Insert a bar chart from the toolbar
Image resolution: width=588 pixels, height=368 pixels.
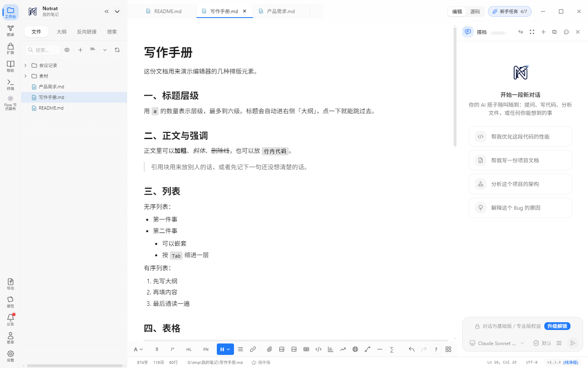pyautogui.click(x=331, y=349)
